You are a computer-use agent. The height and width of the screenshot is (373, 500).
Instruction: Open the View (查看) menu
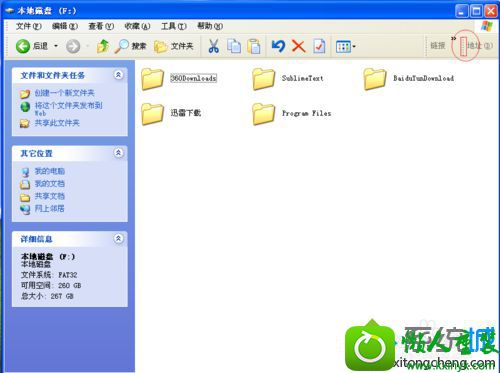[x=101, y=26]
